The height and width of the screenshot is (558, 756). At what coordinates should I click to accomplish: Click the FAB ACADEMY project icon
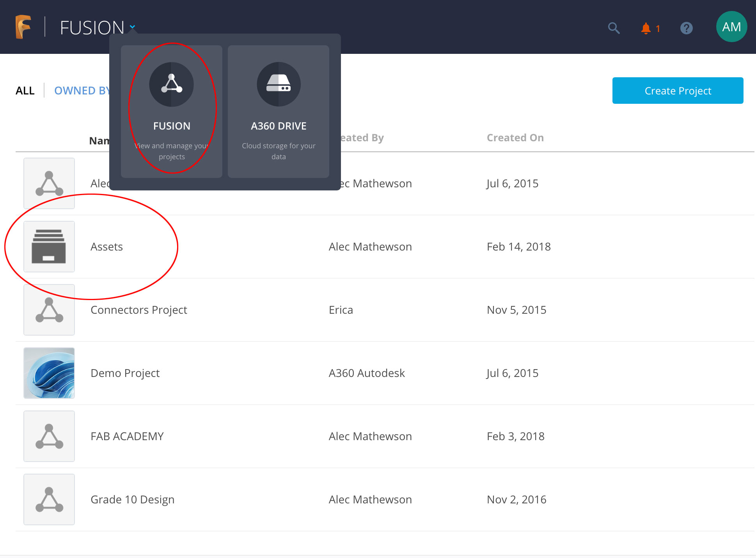(x=49, y=436)
